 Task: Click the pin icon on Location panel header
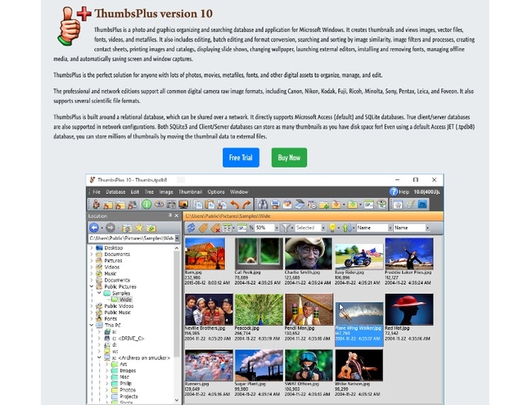click(x=170, y=215)
